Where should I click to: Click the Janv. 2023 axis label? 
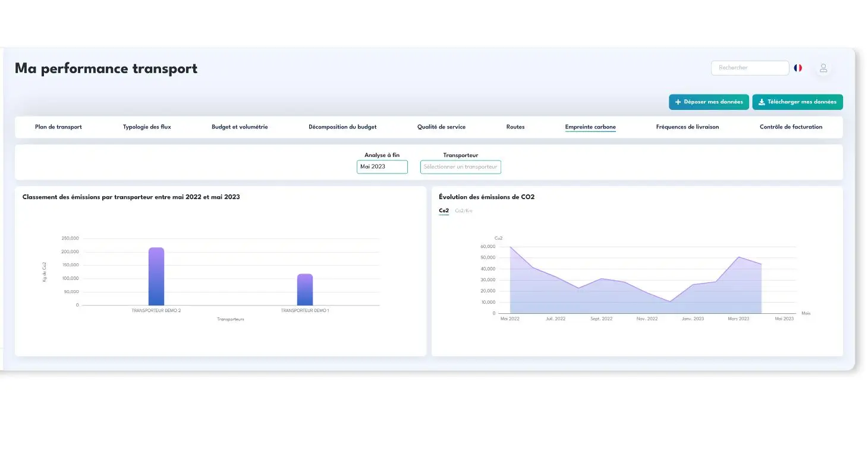pyautogui.click(x=693, y=319)
